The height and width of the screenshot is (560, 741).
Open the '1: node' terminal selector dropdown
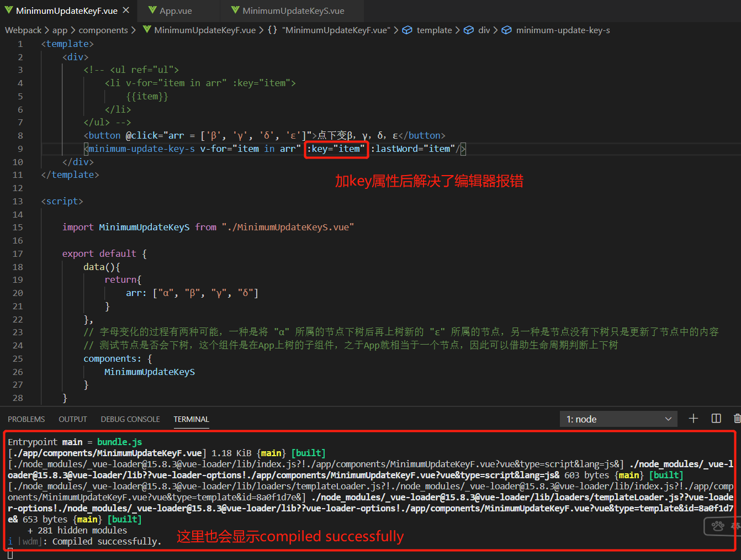(618, 419)
